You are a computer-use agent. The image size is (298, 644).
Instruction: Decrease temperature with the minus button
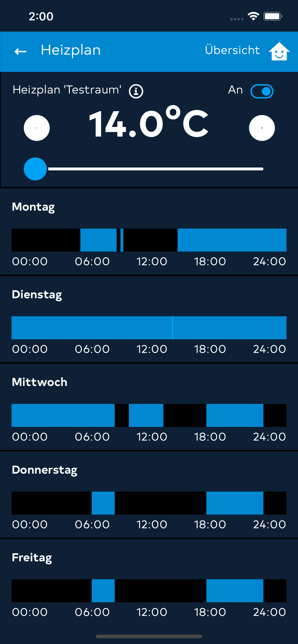(37, 128)
